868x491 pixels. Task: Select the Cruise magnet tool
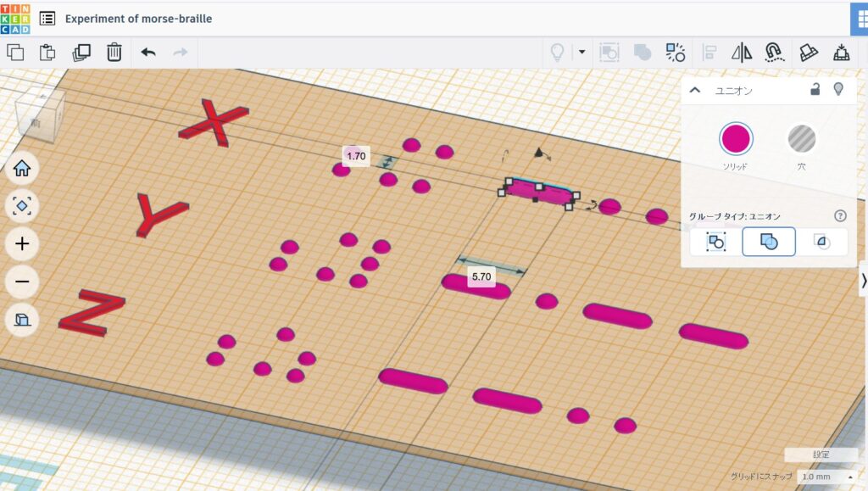click(774, 53)
